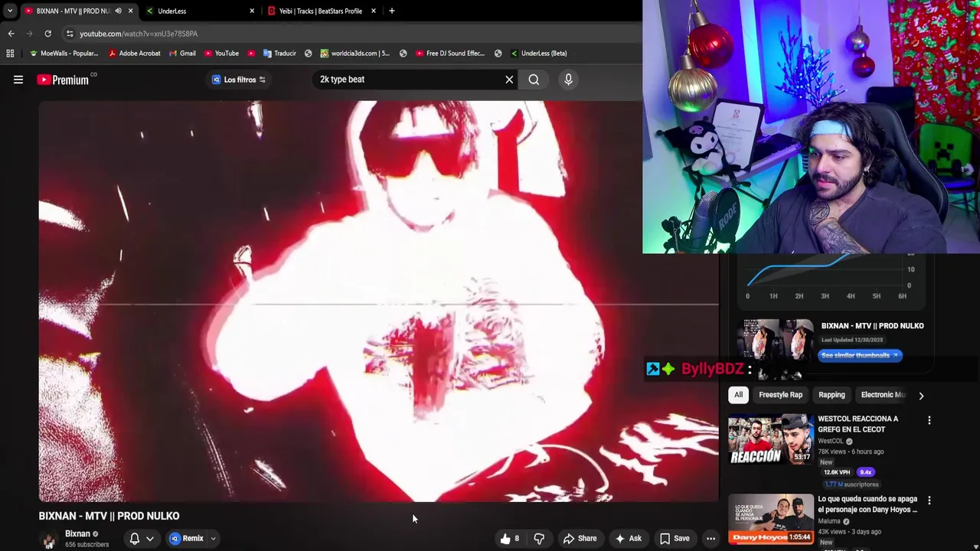This screenshot has height=551, width=980.
Task: Click the Share button
Action: pos(580,539)
